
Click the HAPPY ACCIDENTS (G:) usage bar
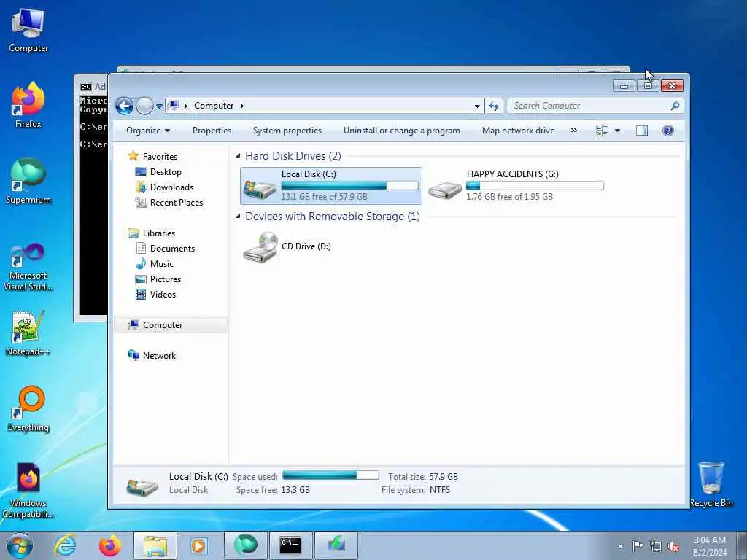pos(535,186)
